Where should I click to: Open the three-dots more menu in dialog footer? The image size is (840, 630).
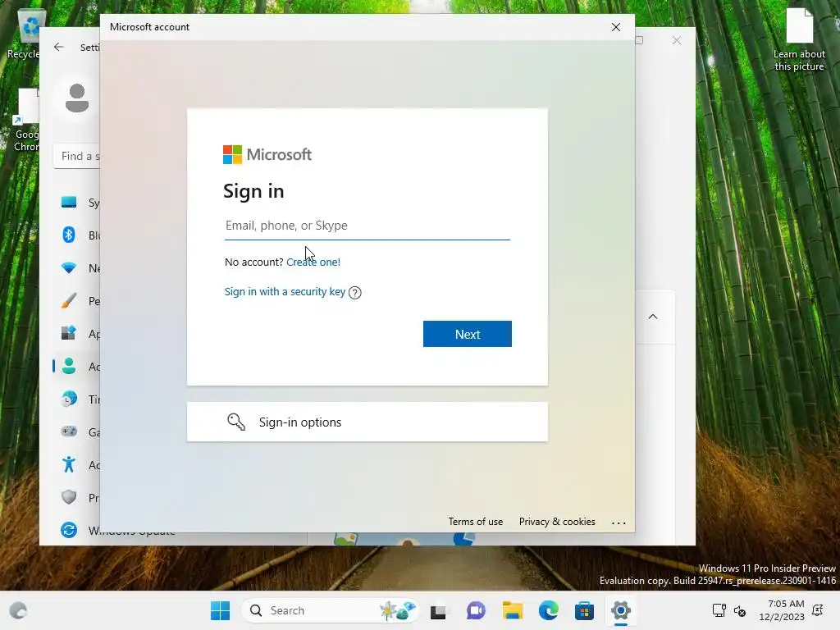pos(619,523)
